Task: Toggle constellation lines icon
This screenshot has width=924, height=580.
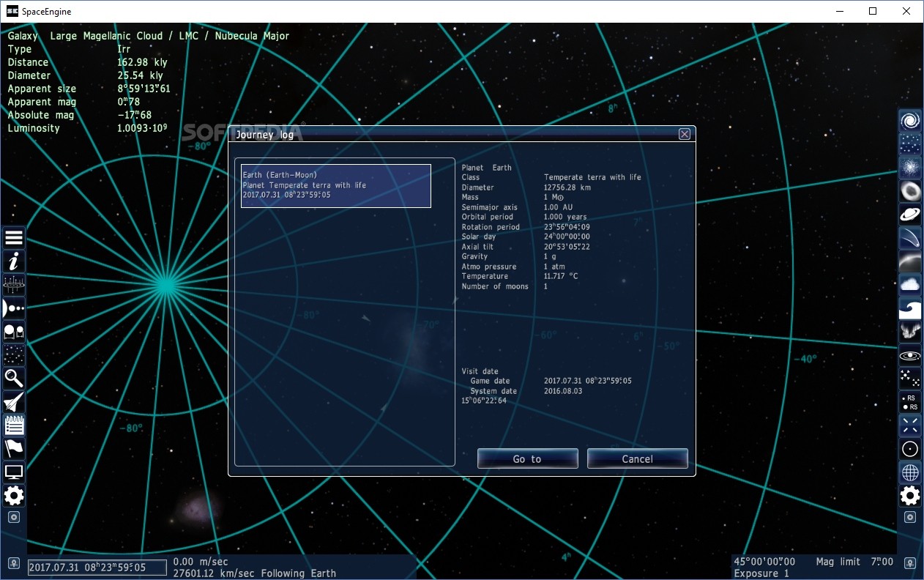Action: pyautogui.click(x=910, y=379)
